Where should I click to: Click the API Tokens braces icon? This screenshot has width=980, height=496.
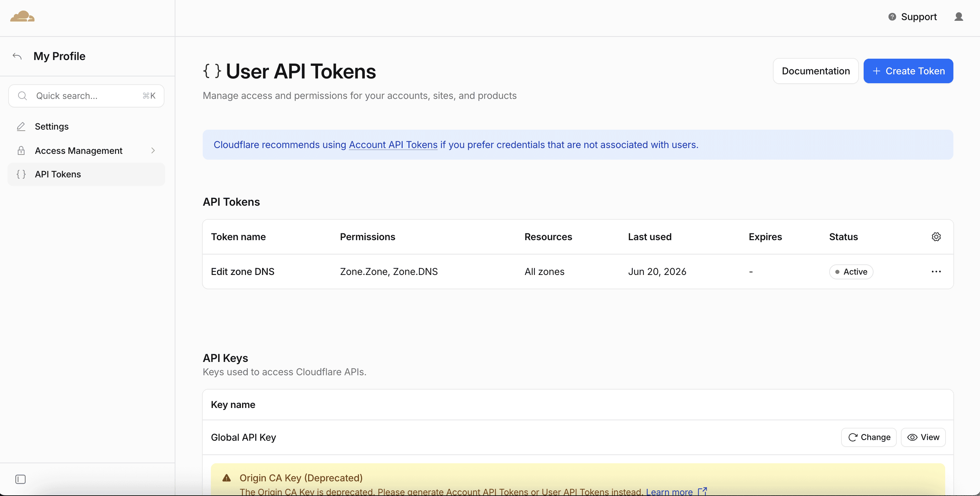21,174
